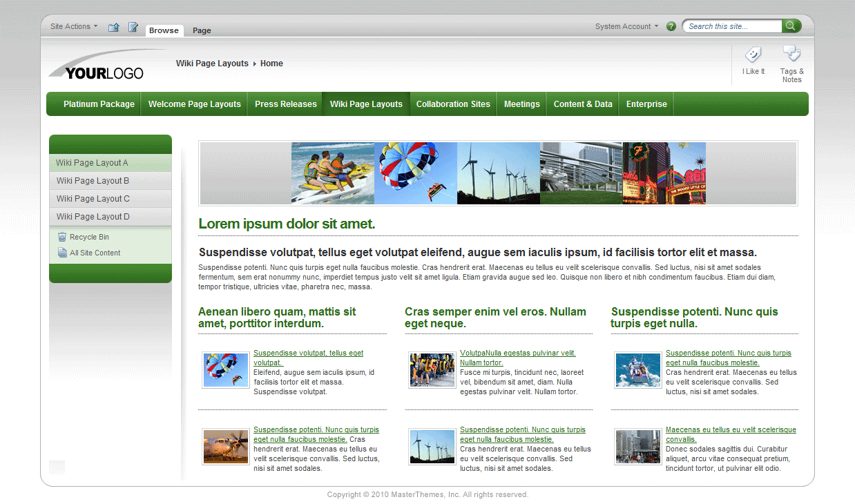Screen dimensions: 855x504
Task: Select the Browse tab
Action: click(164, 30)
